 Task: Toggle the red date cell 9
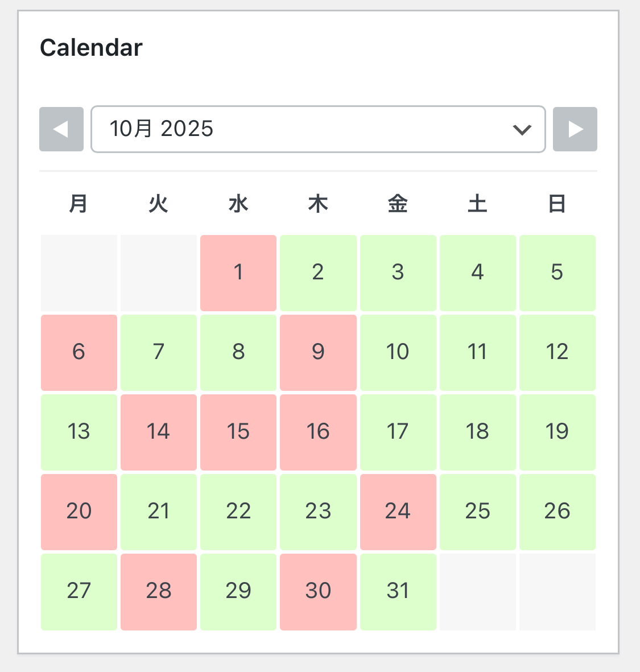pyautogui.click(x=318, y=352)
